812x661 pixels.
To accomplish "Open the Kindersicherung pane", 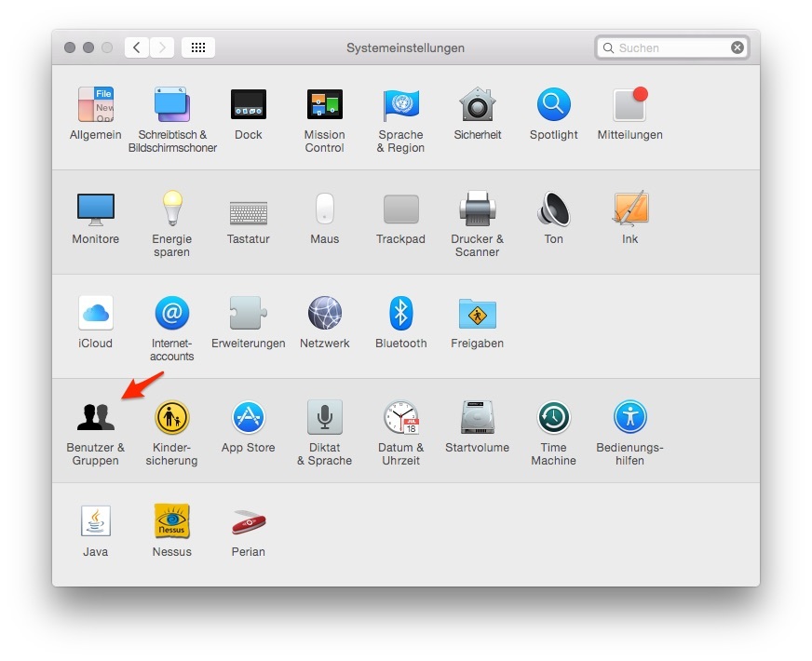I will [x=171, y=418].
